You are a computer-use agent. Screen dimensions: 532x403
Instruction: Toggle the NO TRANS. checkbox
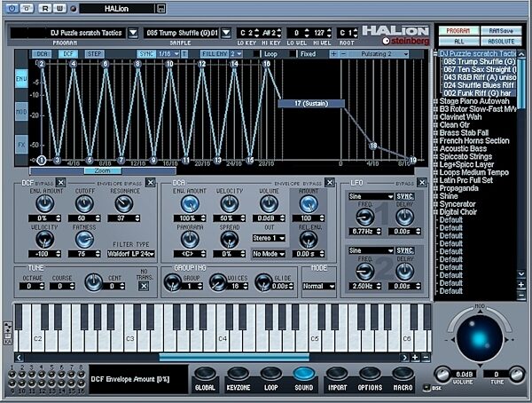[x=144, y=286]
